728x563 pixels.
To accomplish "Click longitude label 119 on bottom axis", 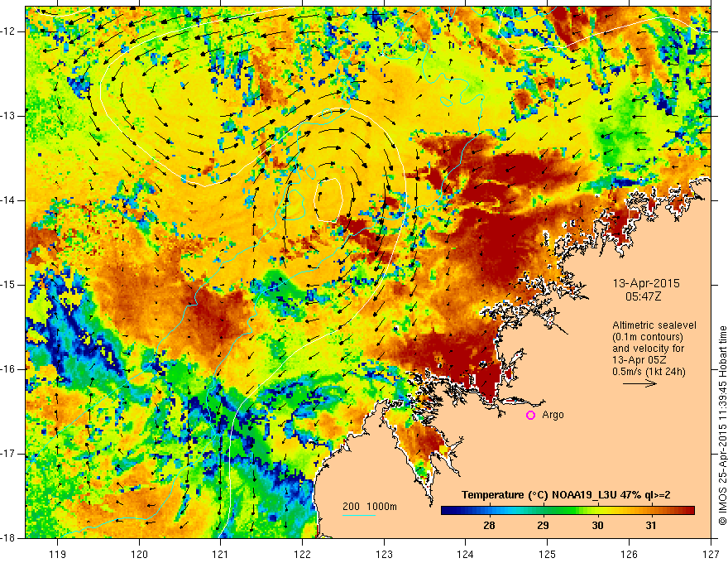I will [58, 554].
